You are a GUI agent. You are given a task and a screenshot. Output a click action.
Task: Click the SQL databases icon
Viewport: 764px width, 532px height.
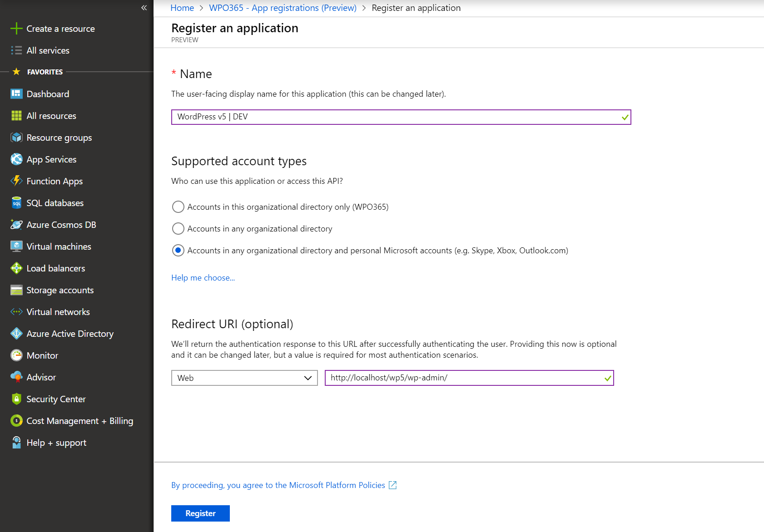16,203
